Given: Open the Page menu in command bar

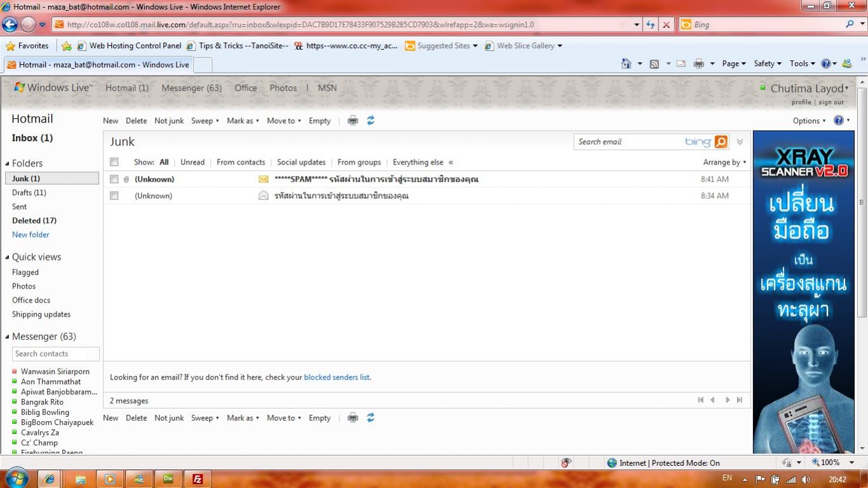Looking at the screenshot, I should pos(734,64).
